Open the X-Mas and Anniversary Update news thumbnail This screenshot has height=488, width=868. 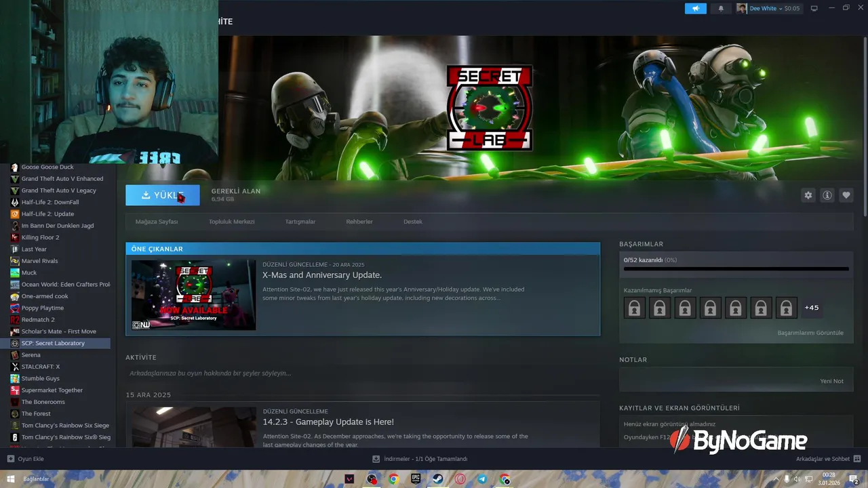(193, 295)
